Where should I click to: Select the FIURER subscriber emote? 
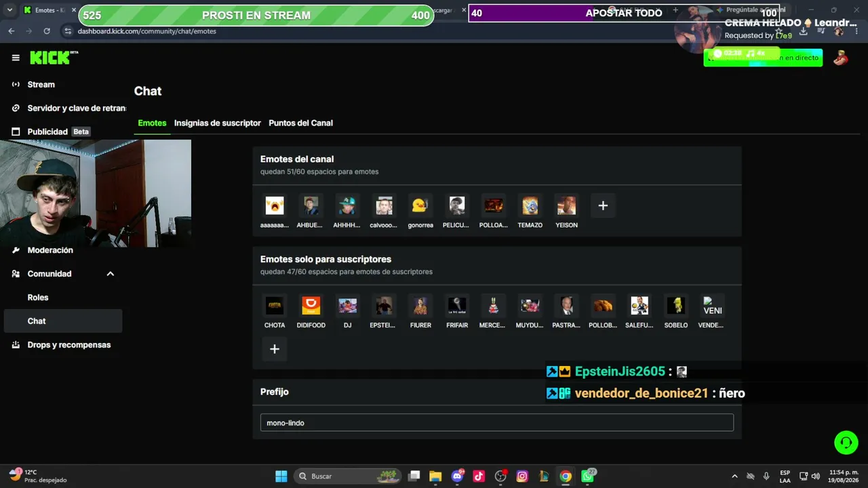(x=420, y=306)
